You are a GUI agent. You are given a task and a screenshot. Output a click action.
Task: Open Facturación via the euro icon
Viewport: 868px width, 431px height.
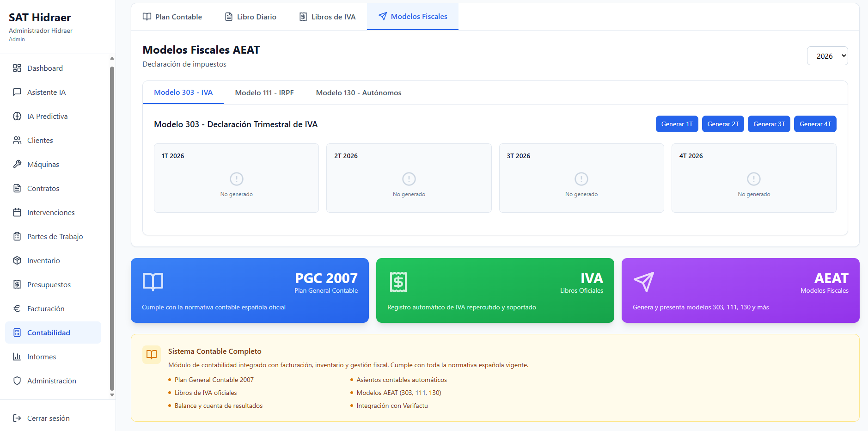pos(17,308)
